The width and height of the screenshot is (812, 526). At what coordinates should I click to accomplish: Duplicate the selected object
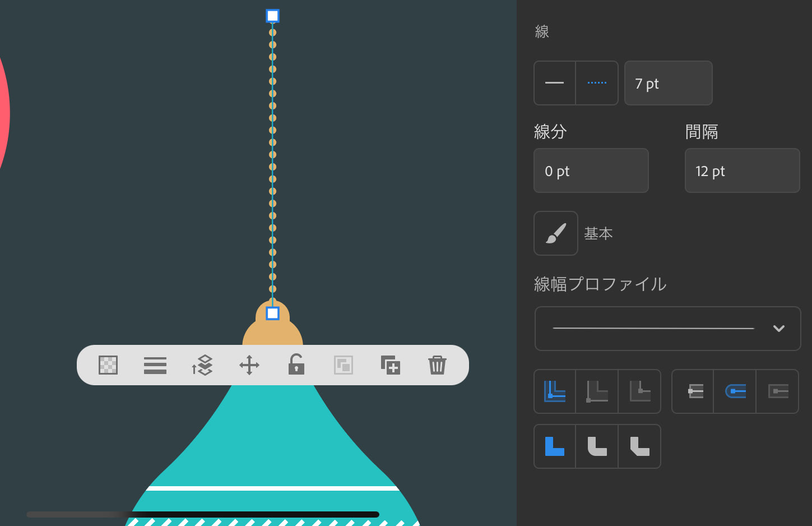391,365
